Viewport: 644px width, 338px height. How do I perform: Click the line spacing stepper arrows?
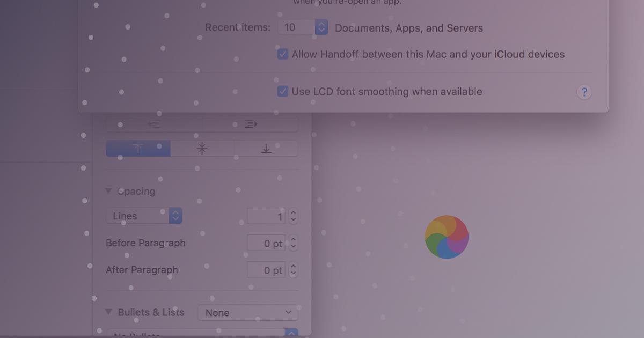point(293,216)
